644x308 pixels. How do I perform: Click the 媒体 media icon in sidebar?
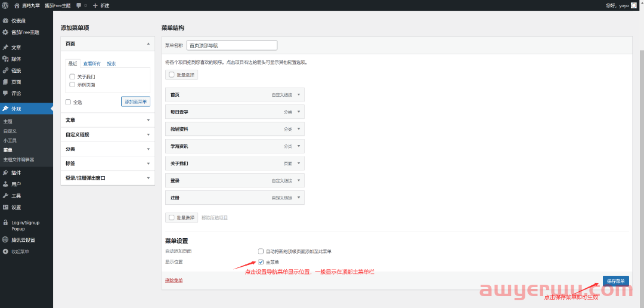[x=5, y=59]
